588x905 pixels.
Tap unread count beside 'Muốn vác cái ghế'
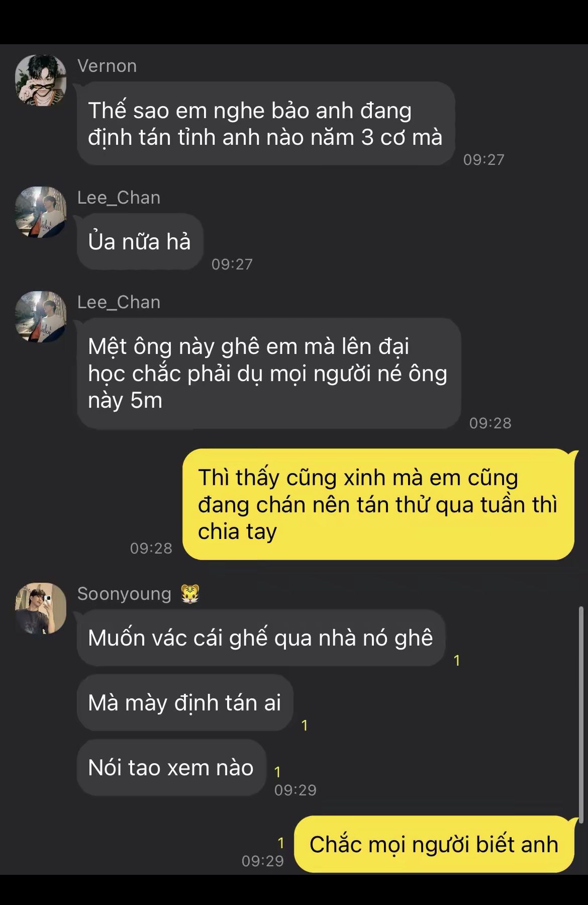[457, 660]
